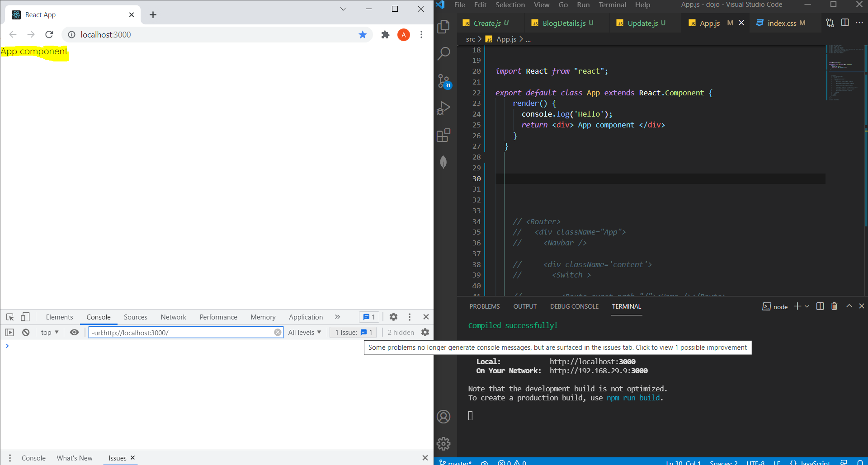Open VS Code Manage gear menu

coord(444,444)
